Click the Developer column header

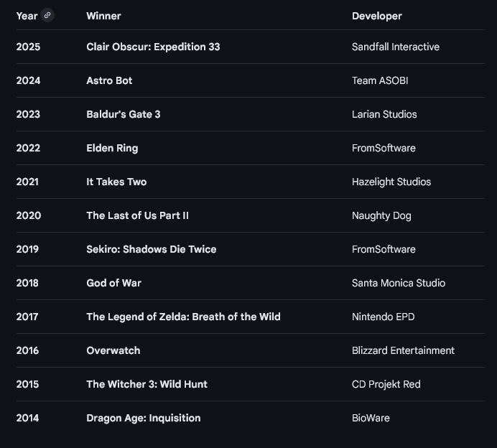(x=376, y=16)
